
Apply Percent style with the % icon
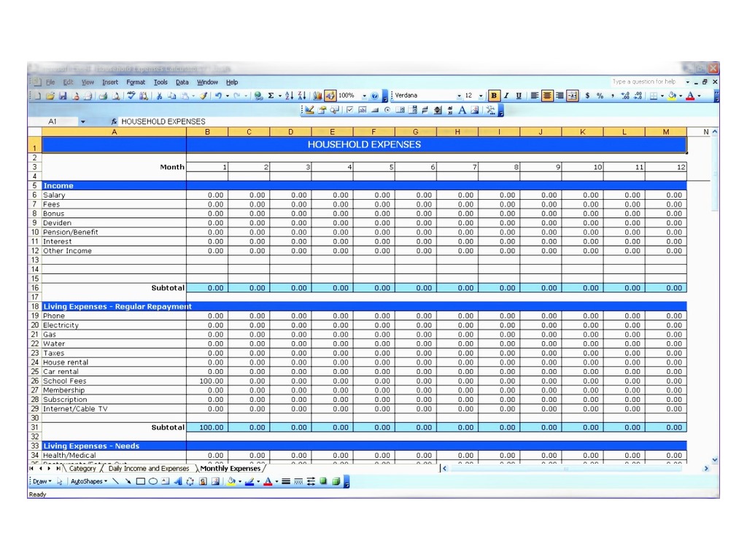[x=600, y=96]
